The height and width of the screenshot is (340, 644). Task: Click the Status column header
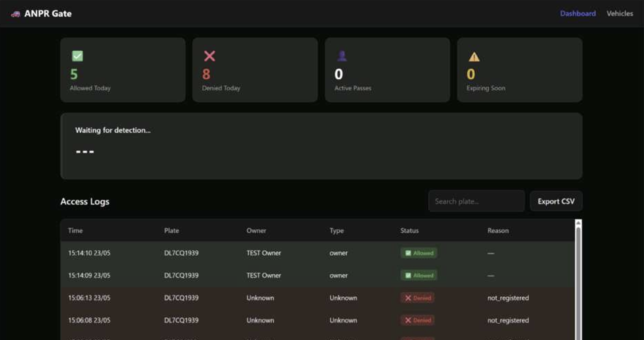coord(409,231)
